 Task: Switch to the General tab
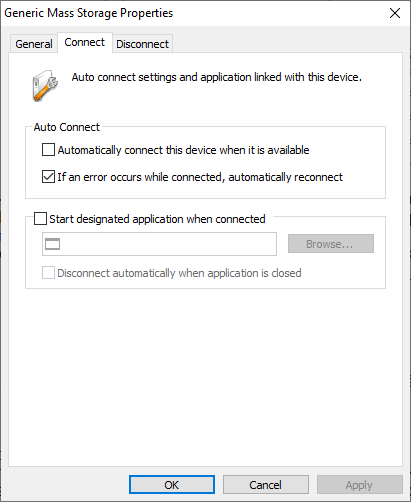pyautogui.click(x=34, y=44)
